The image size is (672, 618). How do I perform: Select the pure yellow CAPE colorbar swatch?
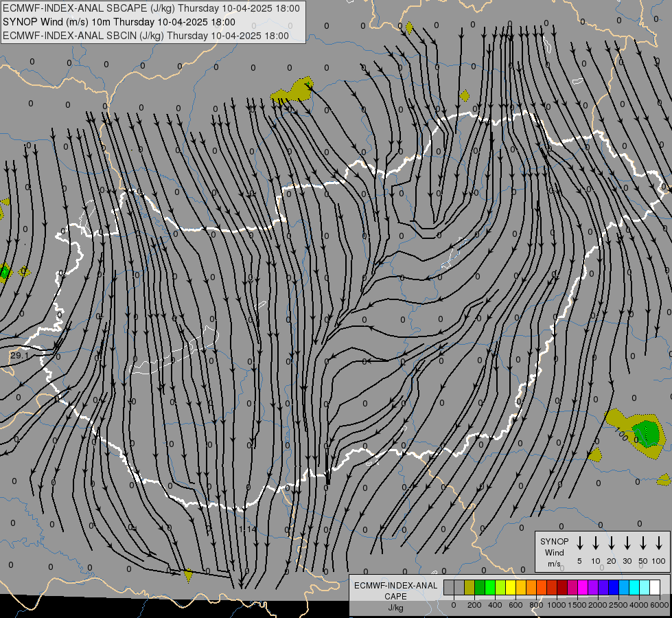[511, 588]
